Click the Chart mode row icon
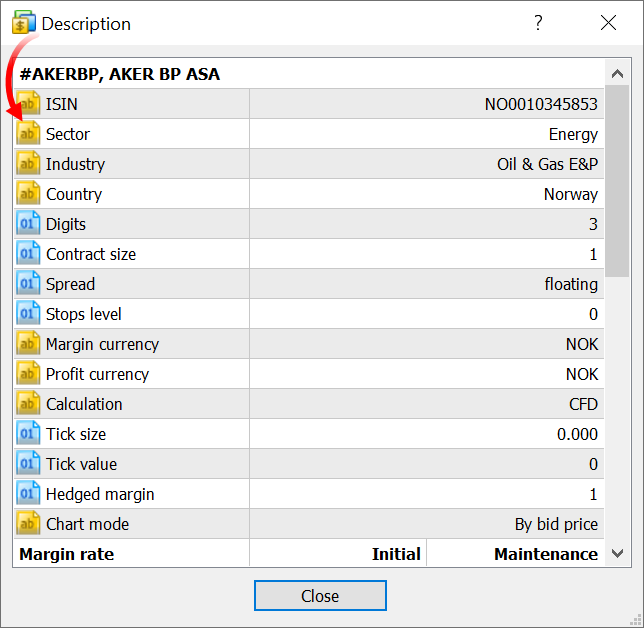This screenshot has height=628, width=644. [28, 524]
